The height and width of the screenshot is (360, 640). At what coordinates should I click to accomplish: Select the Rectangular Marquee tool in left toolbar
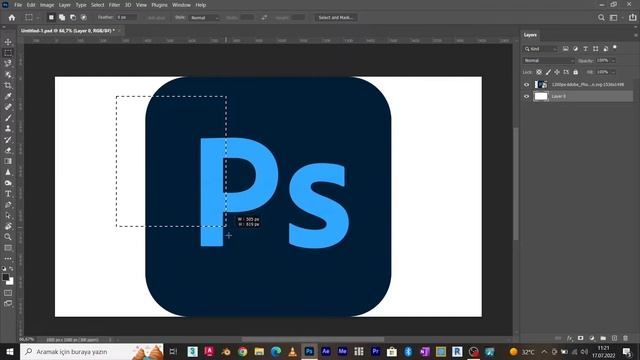[x=8, y=53]
